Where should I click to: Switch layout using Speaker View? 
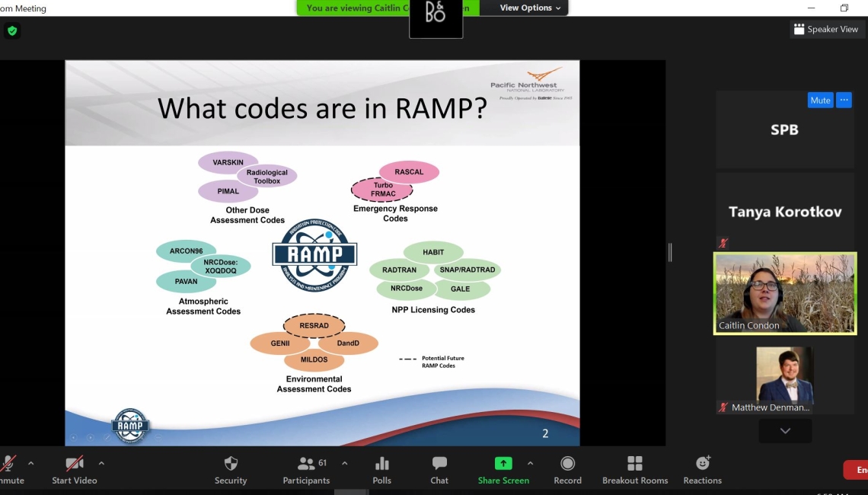pos(826,30)
